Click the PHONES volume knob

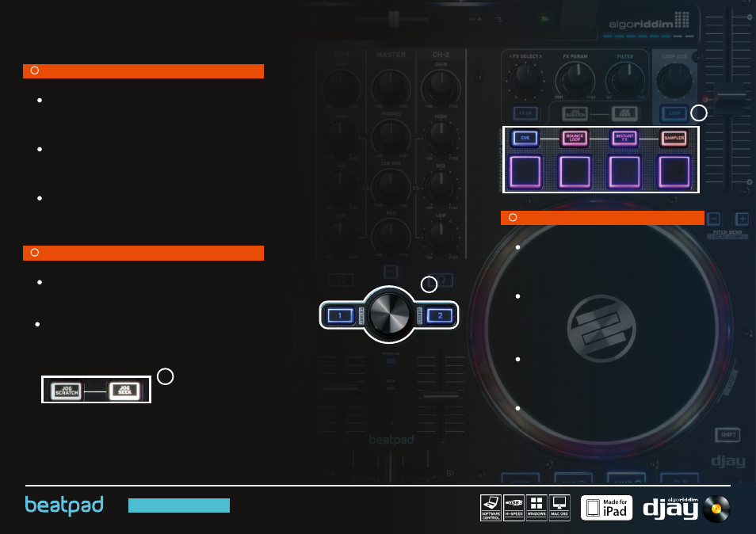pos(391,137)
